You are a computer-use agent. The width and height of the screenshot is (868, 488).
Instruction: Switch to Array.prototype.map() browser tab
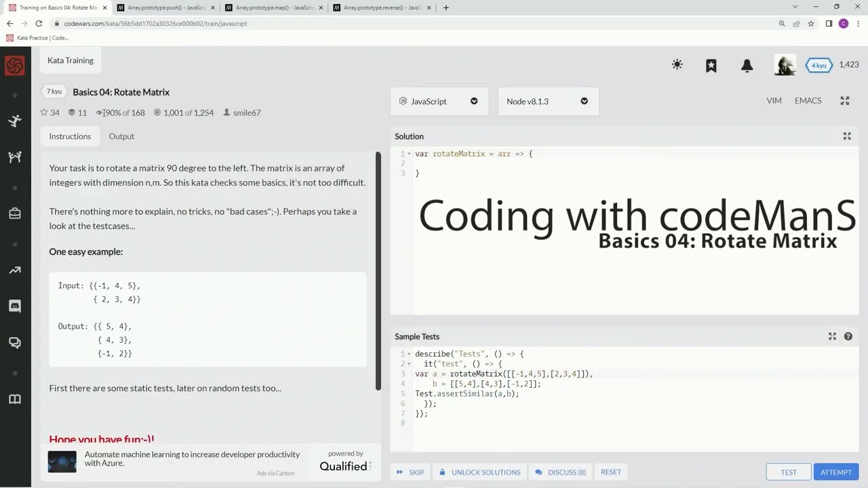click(273, 7)
